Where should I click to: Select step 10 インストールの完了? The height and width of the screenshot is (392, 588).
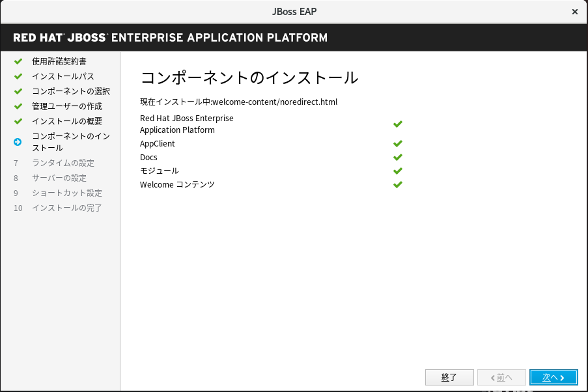67,208
